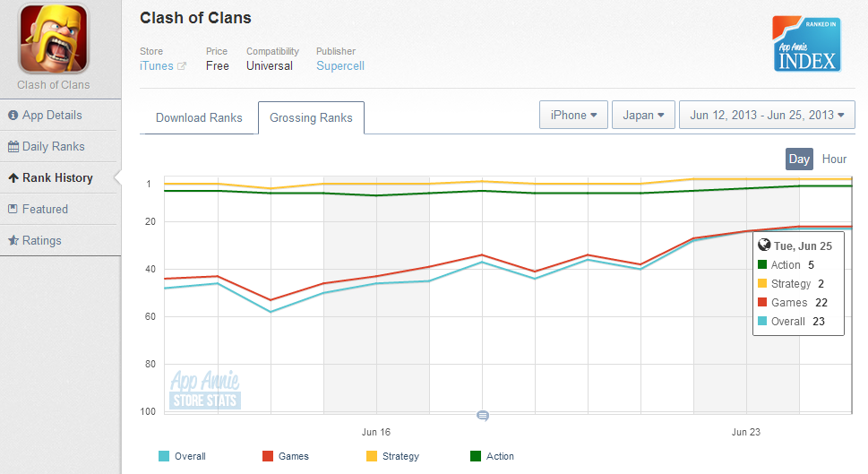Viewport: 868px width, 474px height.
Task: Toggle the Strategy series in legend
Action: tap(393, 456)
